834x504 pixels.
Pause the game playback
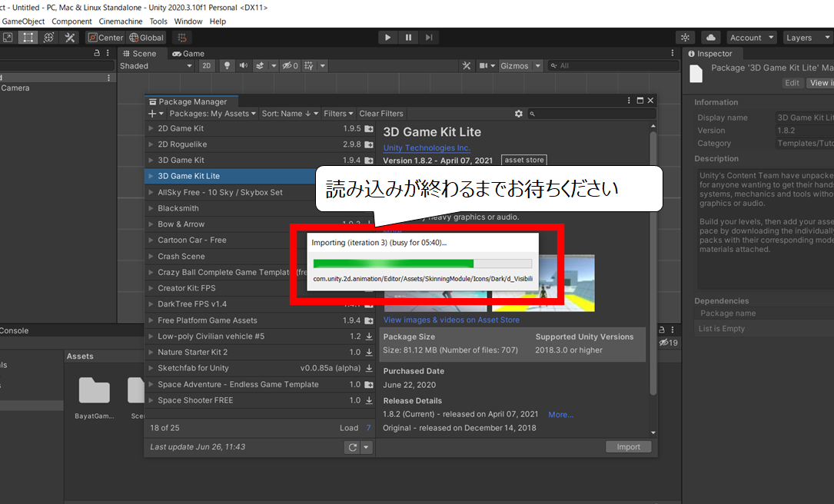tap(408, 37)
